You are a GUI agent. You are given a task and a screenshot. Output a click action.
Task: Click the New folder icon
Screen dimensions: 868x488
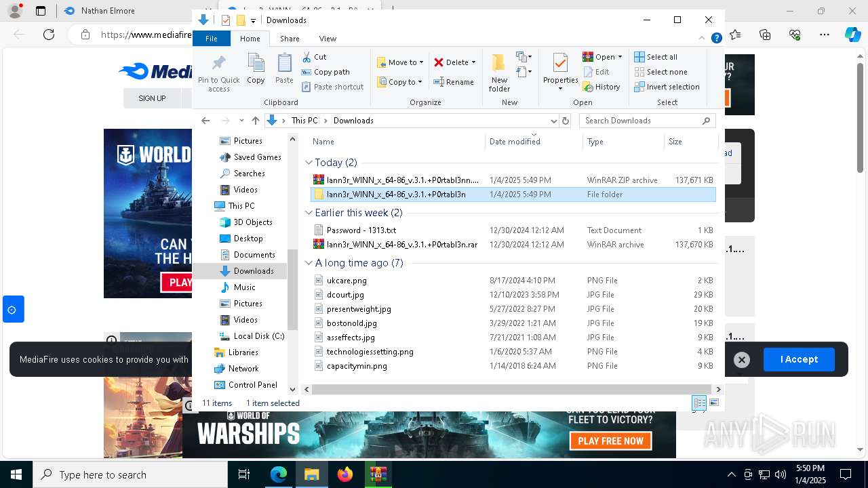click(x=499, y=73)
